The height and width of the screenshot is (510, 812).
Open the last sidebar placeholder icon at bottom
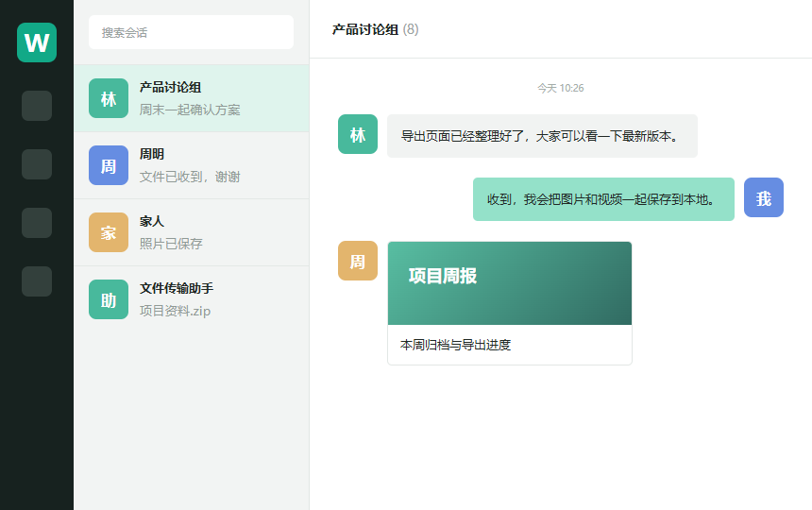tap(37, 281)
